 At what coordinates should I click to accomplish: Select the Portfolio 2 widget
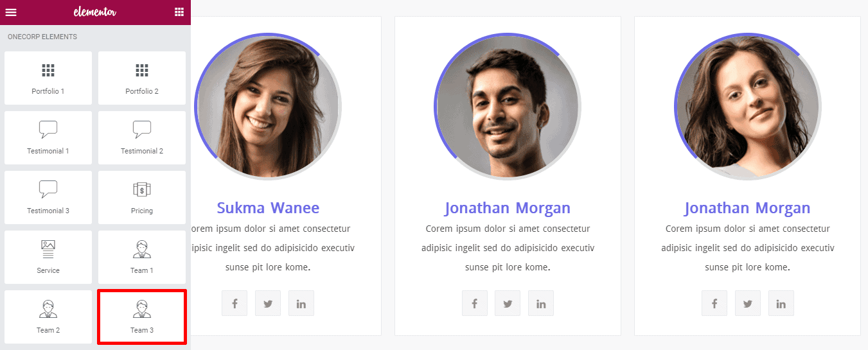point(142,78)
